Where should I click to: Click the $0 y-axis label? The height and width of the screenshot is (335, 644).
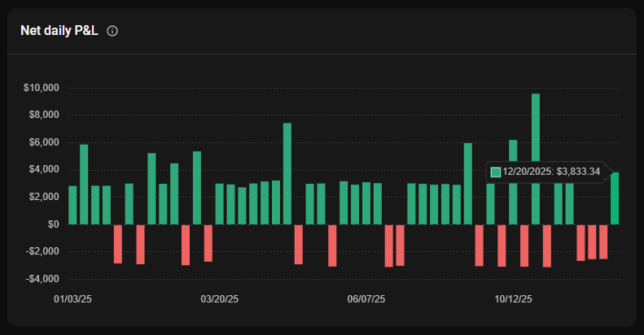coord(53,224)
